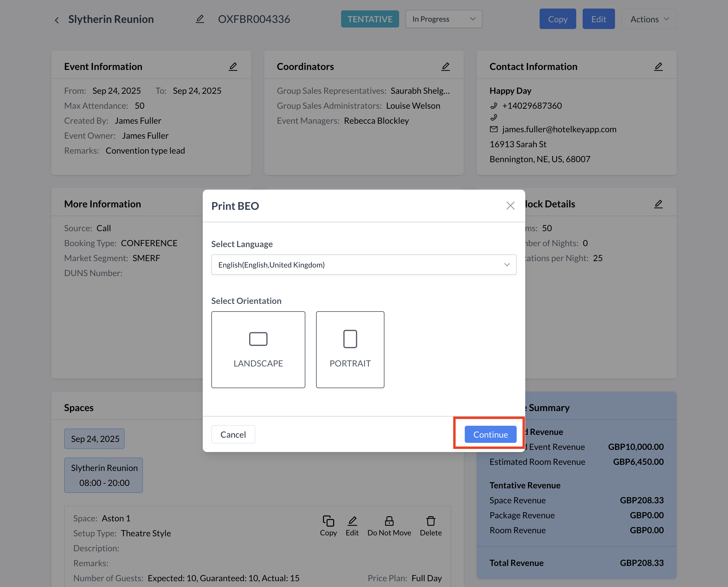Image resolution: width=728 pixels, height=587 pixels.
Task: Open the Select Language dropdown
Action: pos(363,265)
